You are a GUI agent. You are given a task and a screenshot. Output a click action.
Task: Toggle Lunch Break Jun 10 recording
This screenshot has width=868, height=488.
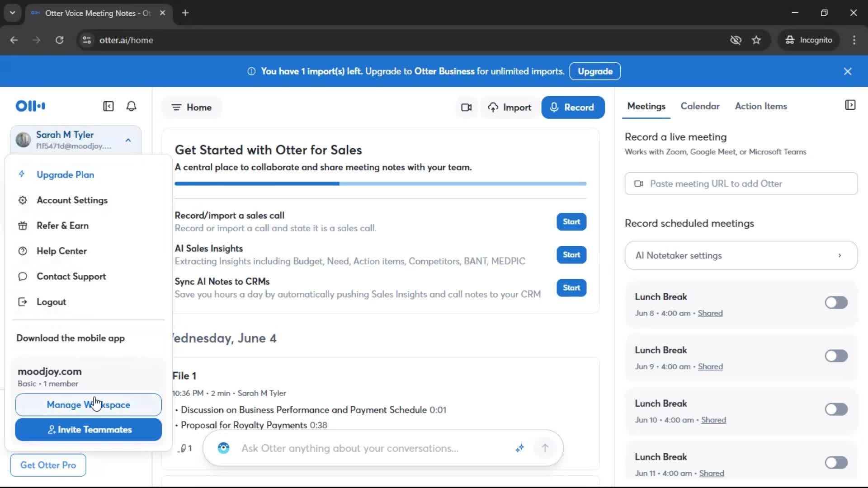click(x=836, y=409)
